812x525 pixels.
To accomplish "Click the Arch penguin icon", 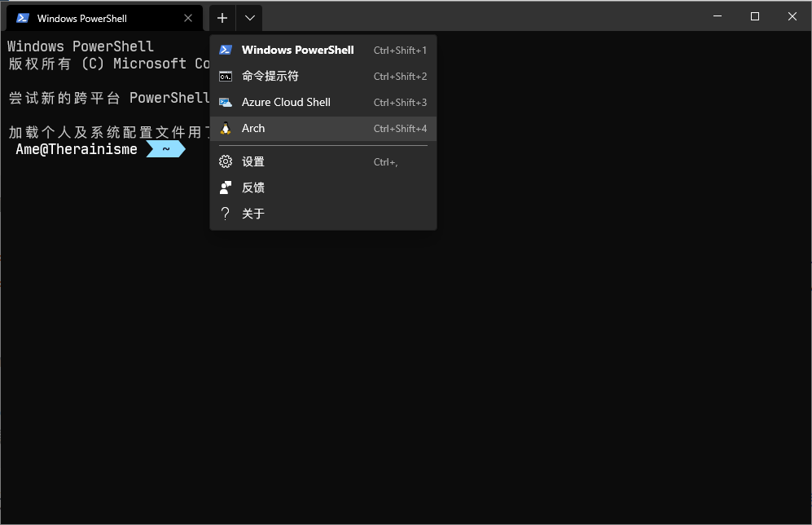I will (226, 128).
